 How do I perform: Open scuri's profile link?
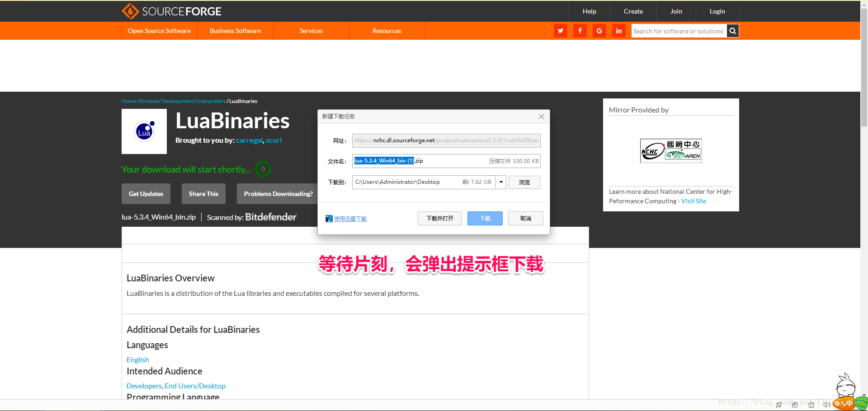(x=274, y=140)
